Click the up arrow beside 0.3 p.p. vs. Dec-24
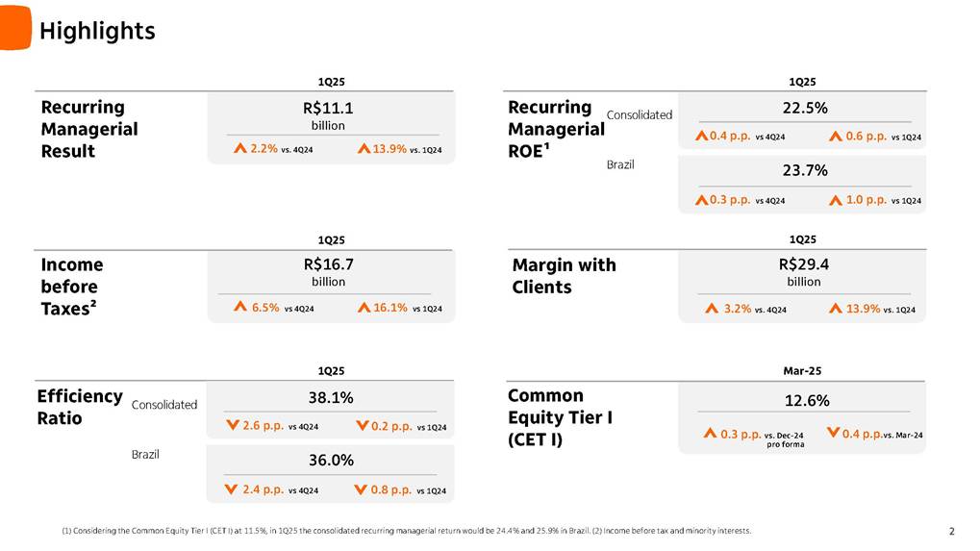This screenshot has height=551, width=980. tap(710, 434)
